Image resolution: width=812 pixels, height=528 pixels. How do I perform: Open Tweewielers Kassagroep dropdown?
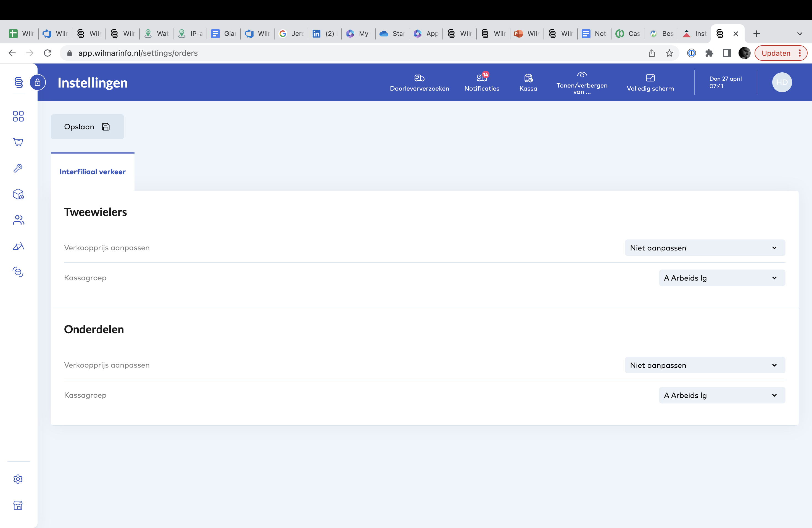coord(722,278)
